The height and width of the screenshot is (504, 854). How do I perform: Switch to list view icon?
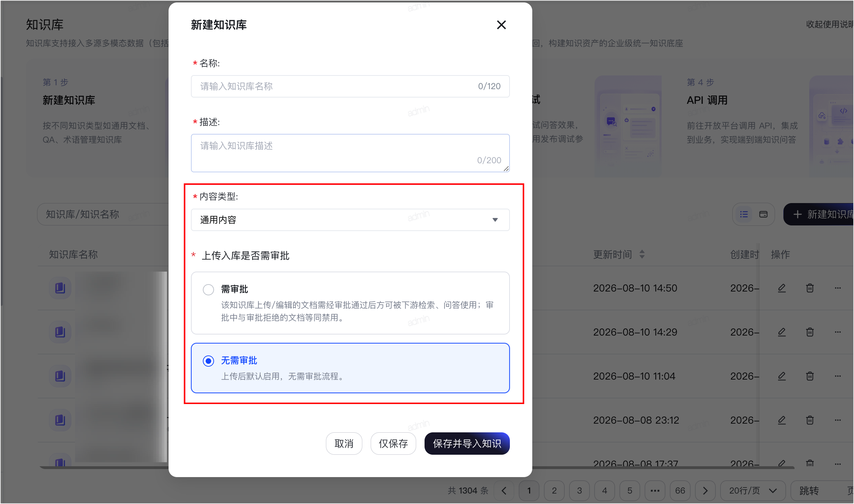(x=744, y=214)
